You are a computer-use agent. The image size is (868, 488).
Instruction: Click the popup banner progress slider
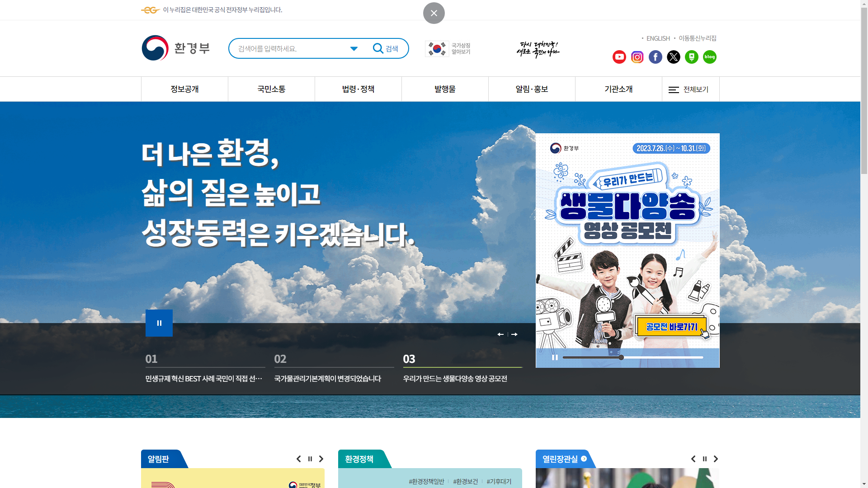click(632, 357)
